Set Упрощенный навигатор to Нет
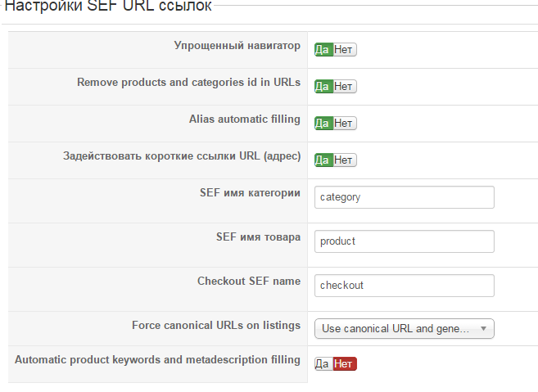 tap(344, 50)
